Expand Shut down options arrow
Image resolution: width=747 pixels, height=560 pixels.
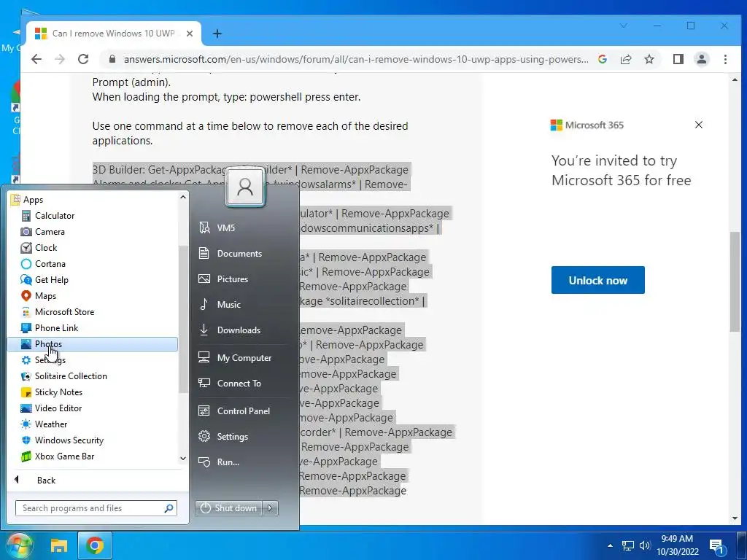point(270,508)
